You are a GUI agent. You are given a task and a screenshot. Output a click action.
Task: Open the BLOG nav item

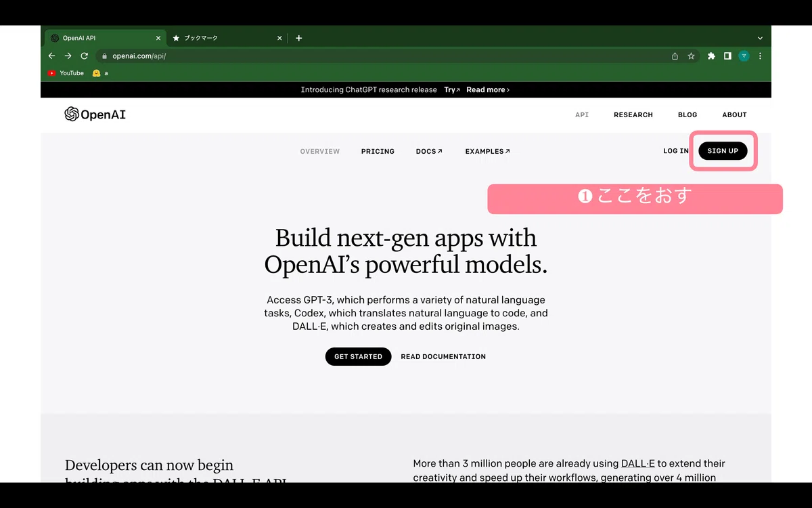tap(687, 115)
